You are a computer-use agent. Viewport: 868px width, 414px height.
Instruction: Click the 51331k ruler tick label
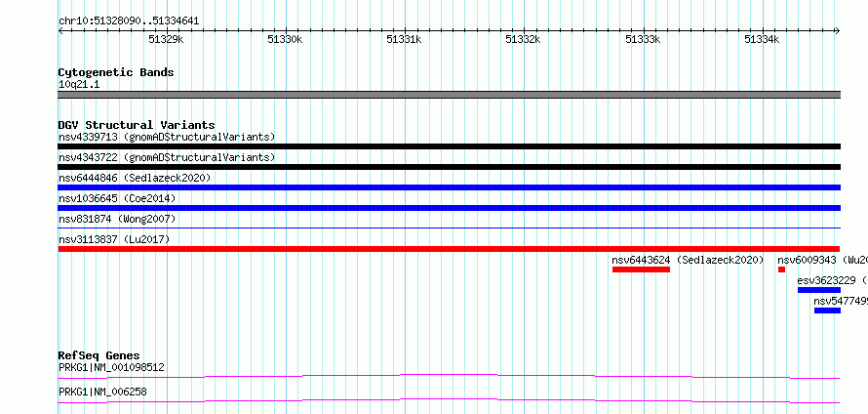coord(404,39)
